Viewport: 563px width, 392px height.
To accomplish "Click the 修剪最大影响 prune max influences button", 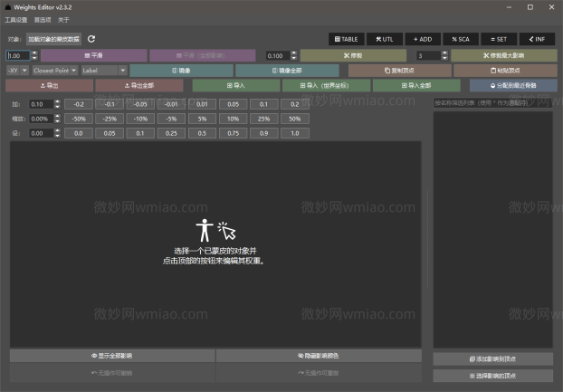I will pyautogui.click(x=504, y=55).
